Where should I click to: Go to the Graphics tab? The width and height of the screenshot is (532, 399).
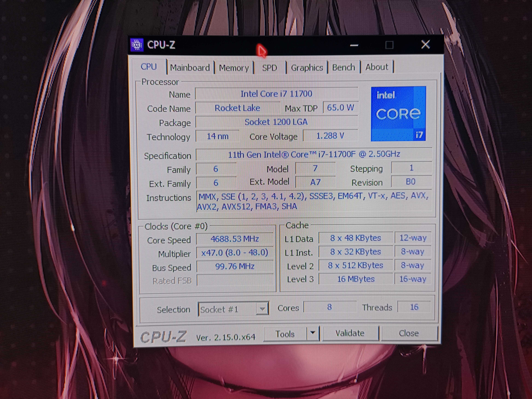pyautogui.click(x=307, y=67)
